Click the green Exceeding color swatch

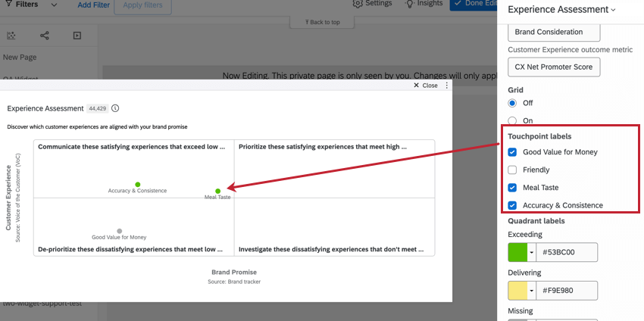click(517, 252)
